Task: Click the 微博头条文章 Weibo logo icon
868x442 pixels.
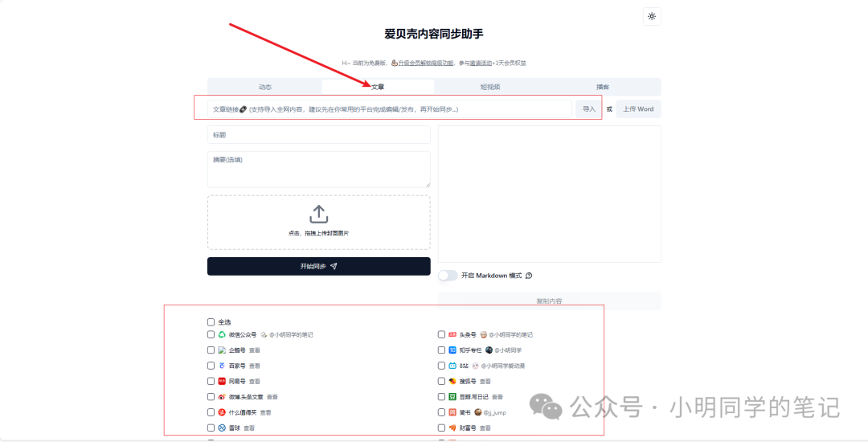Action: [x=222, y=397]
